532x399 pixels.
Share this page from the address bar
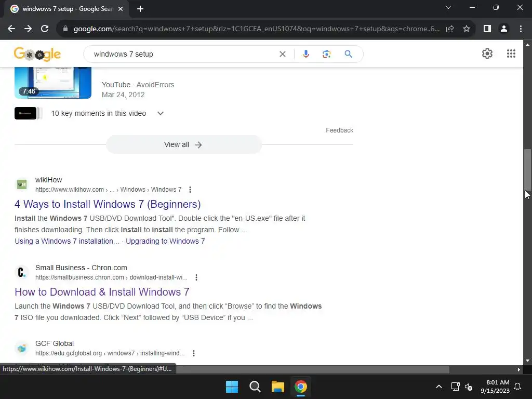point(450,29)
